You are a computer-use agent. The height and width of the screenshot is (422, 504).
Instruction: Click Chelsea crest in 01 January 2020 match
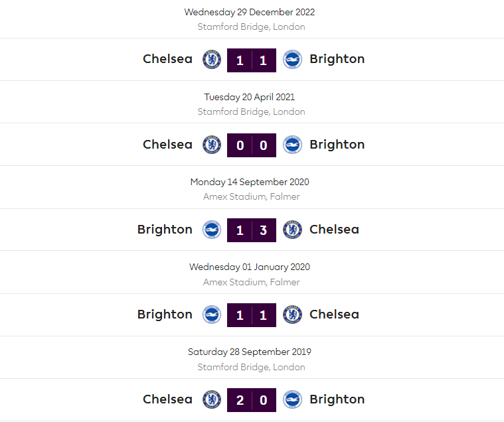click(292, 315)
